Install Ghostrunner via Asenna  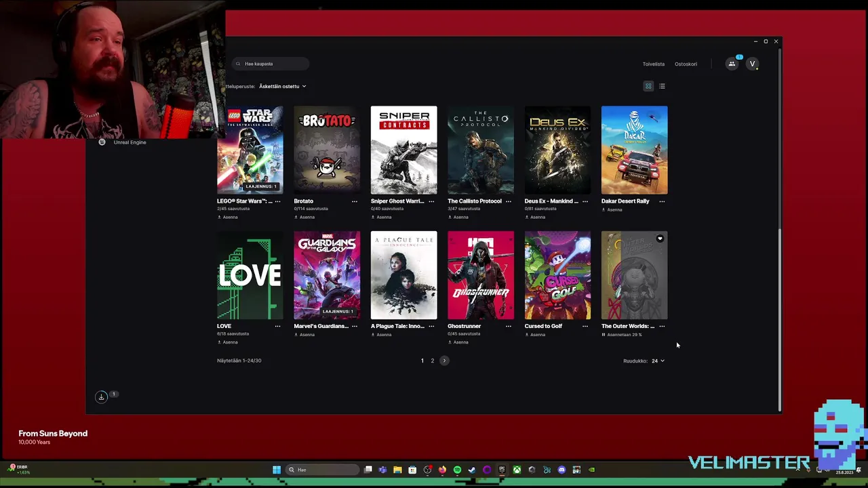pyautogui.click(x=458, y=342)
